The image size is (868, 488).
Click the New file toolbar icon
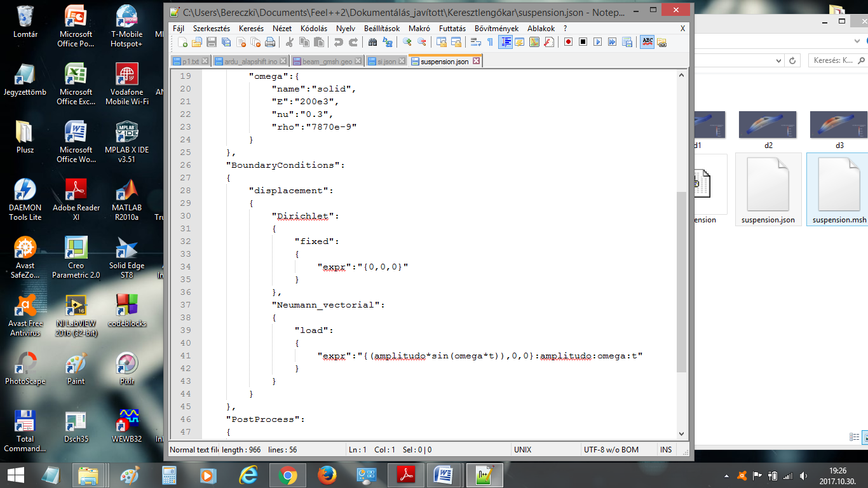(x=182, y=43)
